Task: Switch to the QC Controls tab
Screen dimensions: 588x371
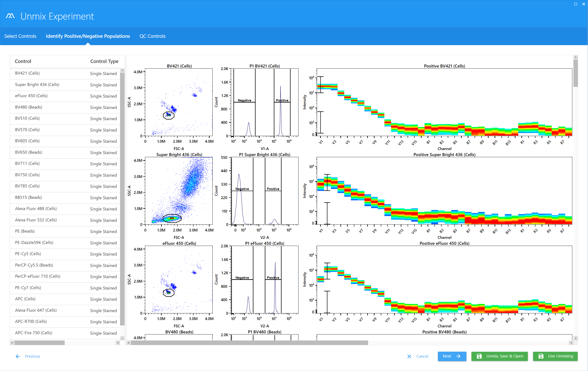Action: coord(152,36)
